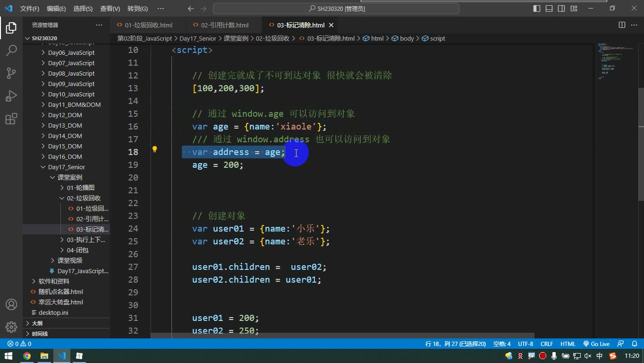Open the Accounts icon
Image resolution: width=644 pixels, height=363 pixels.
click(x=11, y=304)
